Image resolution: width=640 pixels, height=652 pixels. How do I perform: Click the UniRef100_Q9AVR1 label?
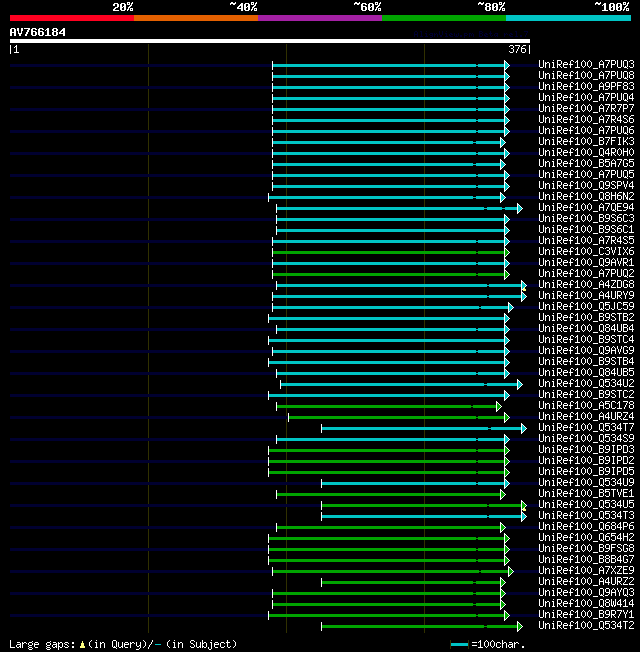(586, 262)
